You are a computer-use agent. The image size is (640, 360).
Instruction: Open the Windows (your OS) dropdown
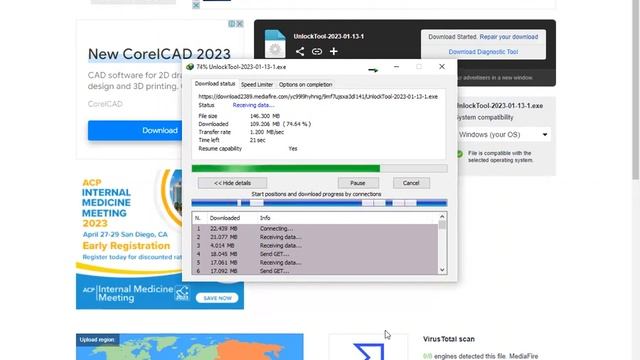(504, 134)
